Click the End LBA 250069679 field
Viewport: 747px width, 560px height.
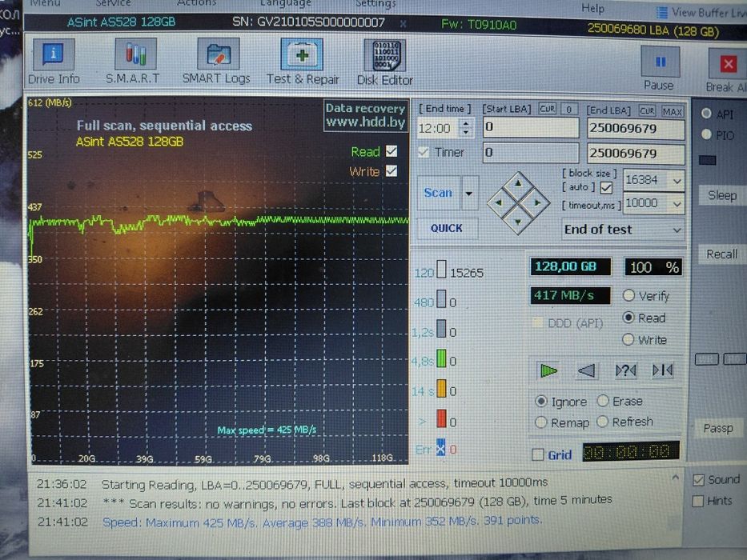pos(636,129)
